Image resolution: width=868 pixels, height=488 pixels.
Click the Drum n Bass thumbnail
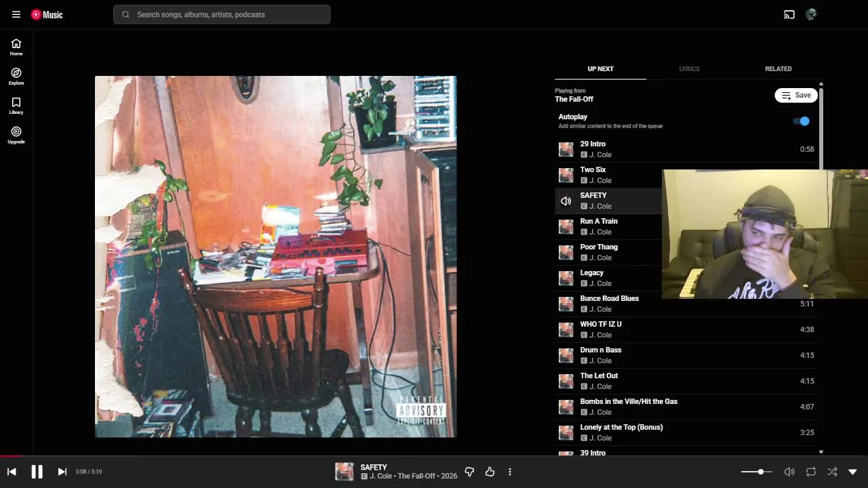tap(566, 356)
